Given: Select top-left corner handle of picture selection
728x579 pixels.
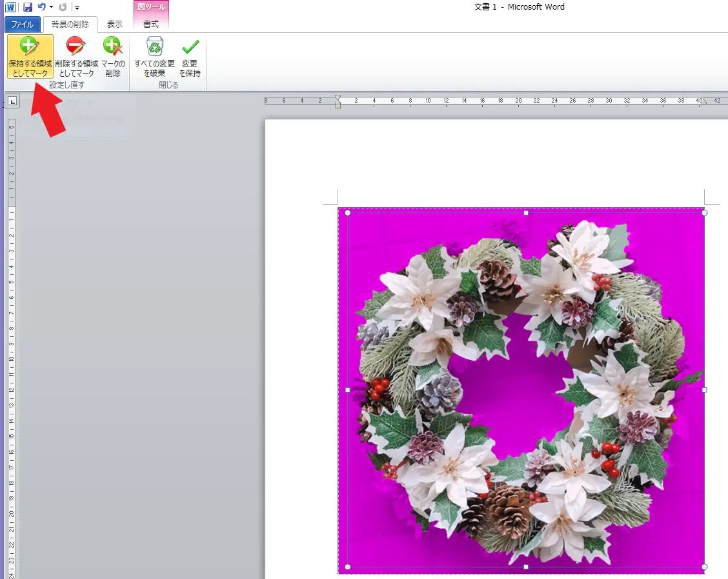Looking at the screenshot, I should tap(348, 213).
